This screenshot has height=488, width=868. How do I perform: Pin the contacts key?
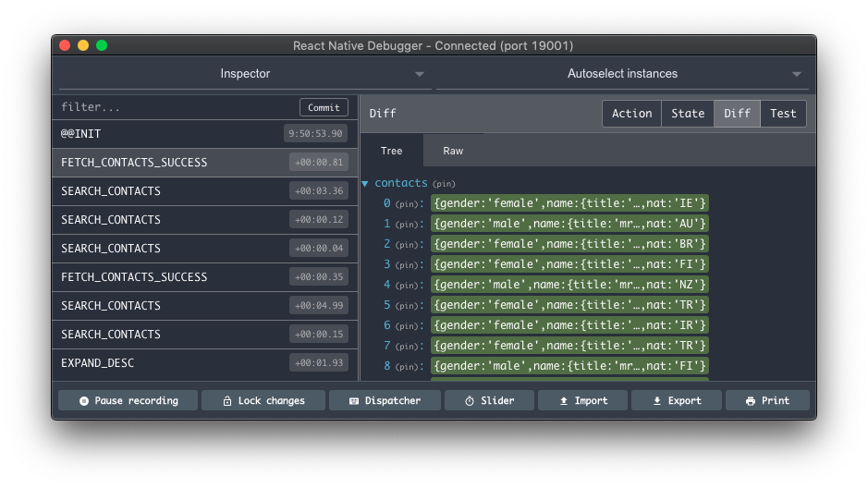443,184
